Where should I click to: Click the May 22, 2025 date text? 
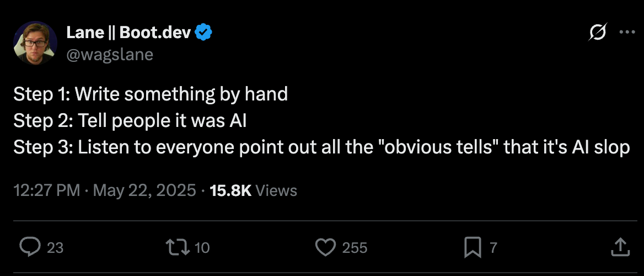tap(144, 191)
